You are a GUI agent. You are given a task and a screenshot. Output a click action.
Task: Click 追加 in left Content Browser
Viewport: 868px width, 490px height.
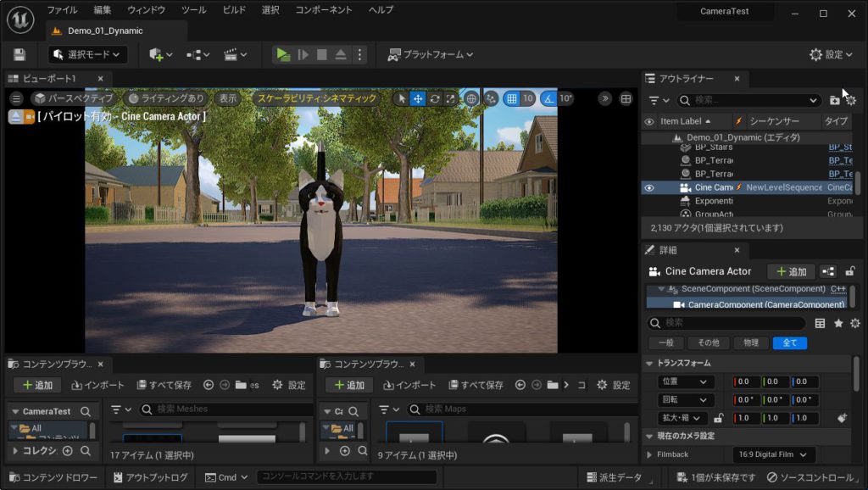[x=37, y=385]
